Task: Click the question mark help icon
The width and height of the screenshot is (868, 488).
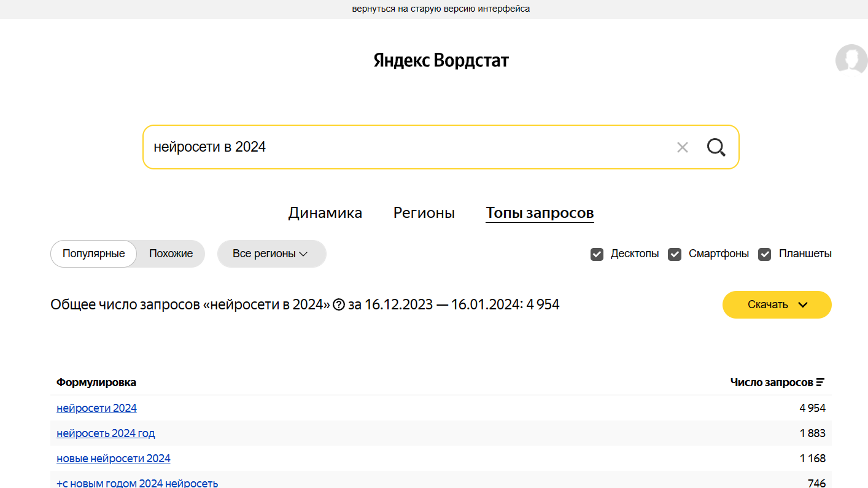Action: click(338, 304)
